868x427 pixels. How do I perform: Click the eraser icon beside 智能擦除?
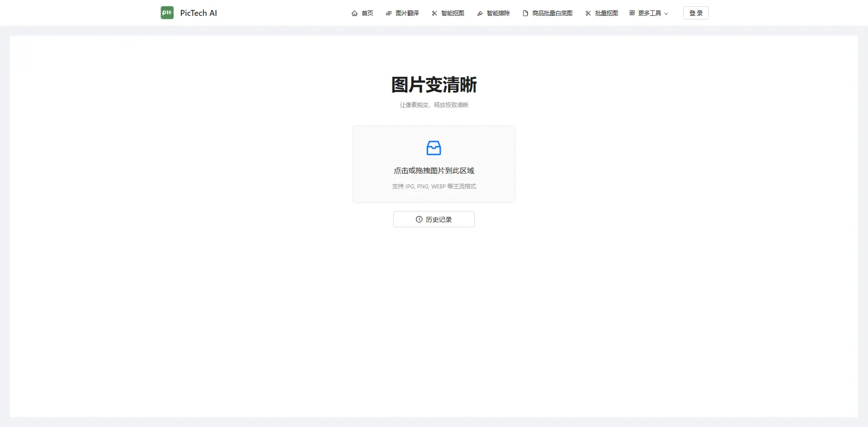(x=480, y=13)
